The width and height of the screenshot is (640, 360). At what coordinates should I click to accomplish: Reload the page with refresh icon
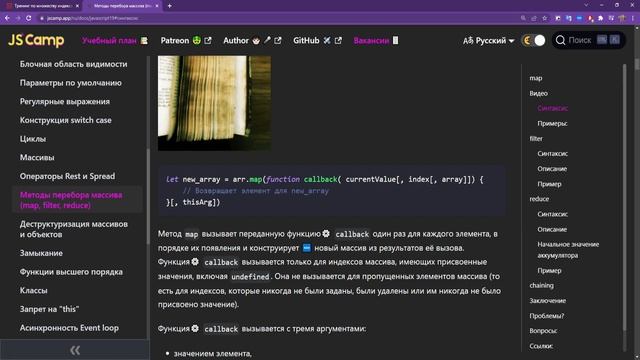(29, 18)
